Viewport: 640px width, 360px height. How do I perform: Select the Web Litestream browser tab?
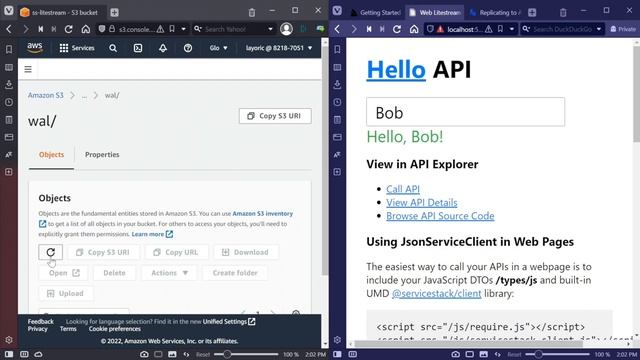point(435,13)
